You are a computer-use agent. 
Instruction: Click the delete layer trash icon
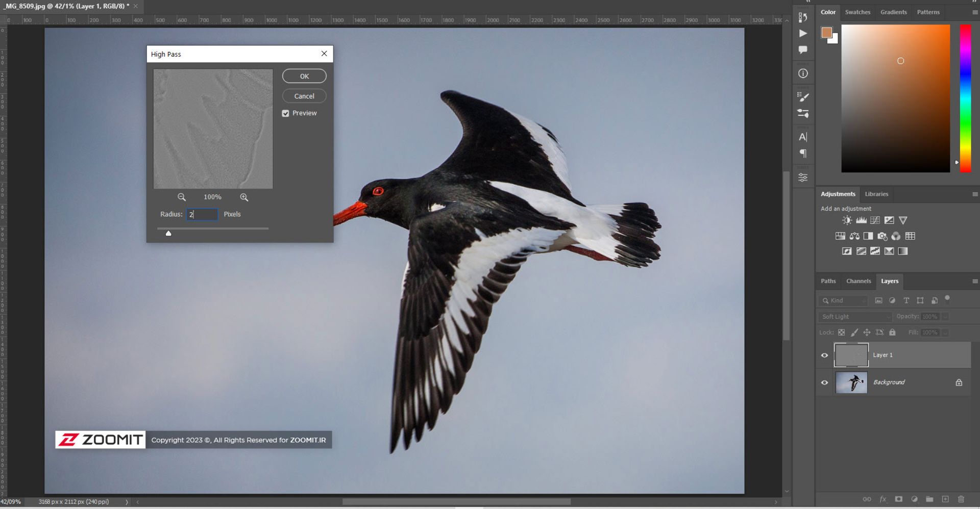[x=961, y=499]
